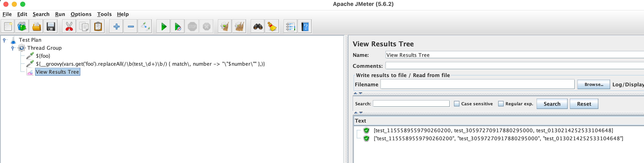This screenshot has width=644, height=163.
Task: Open the File menu
Action: [x=7, y=14]
